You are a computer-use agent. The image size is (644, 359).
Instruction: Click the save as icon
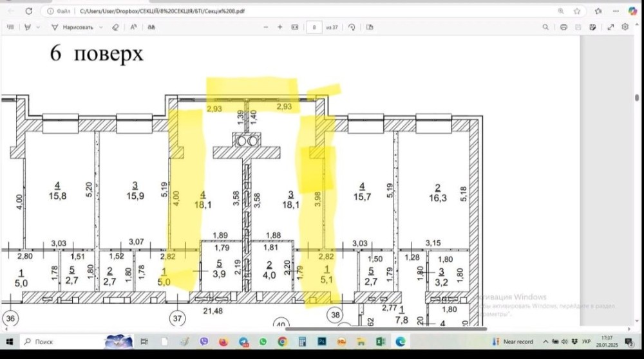click(592, 27)
